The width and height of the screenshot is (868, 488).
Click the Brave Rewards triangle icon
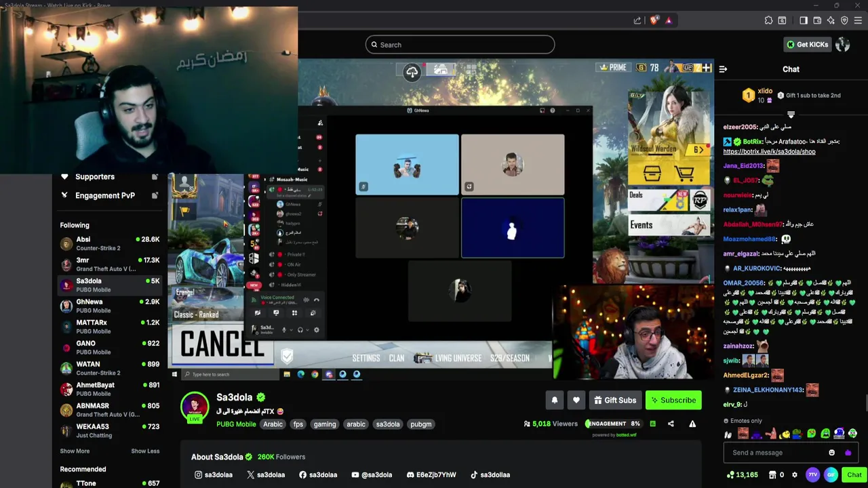click(669, 20)
